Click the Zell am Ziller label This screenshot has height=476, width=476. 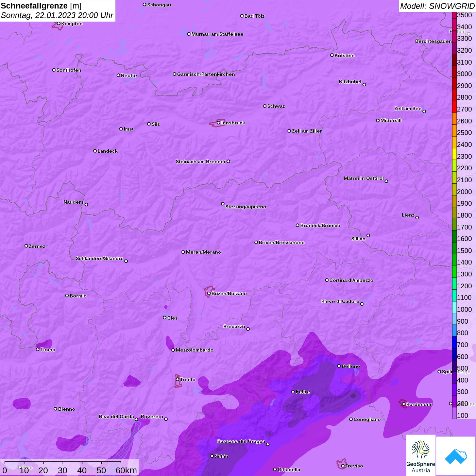tap(307, 131)
